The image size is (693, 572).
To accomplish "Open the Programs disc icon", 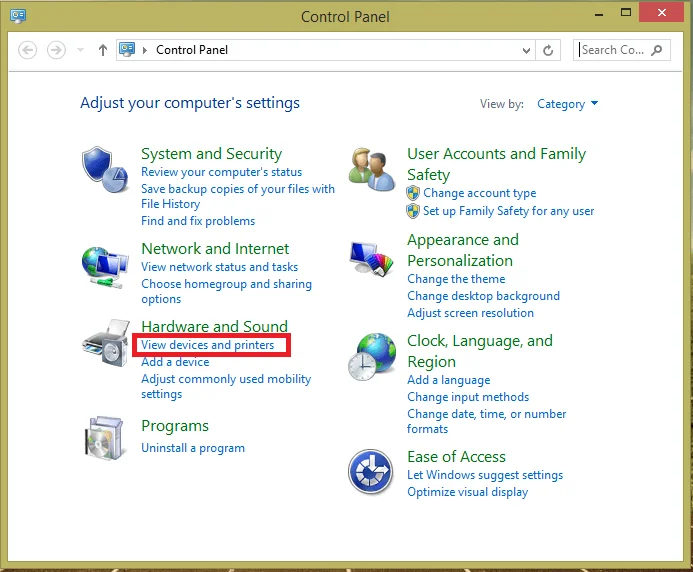I will click(104, 438).
